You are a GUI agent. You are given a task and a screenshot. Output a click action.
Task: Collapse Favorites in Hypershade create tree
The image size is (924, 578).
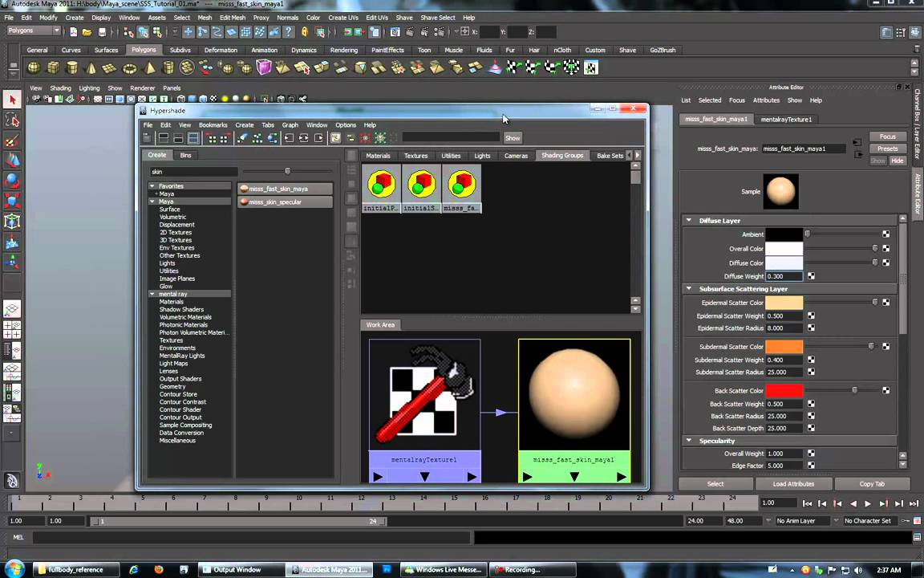tap(152, 185)
